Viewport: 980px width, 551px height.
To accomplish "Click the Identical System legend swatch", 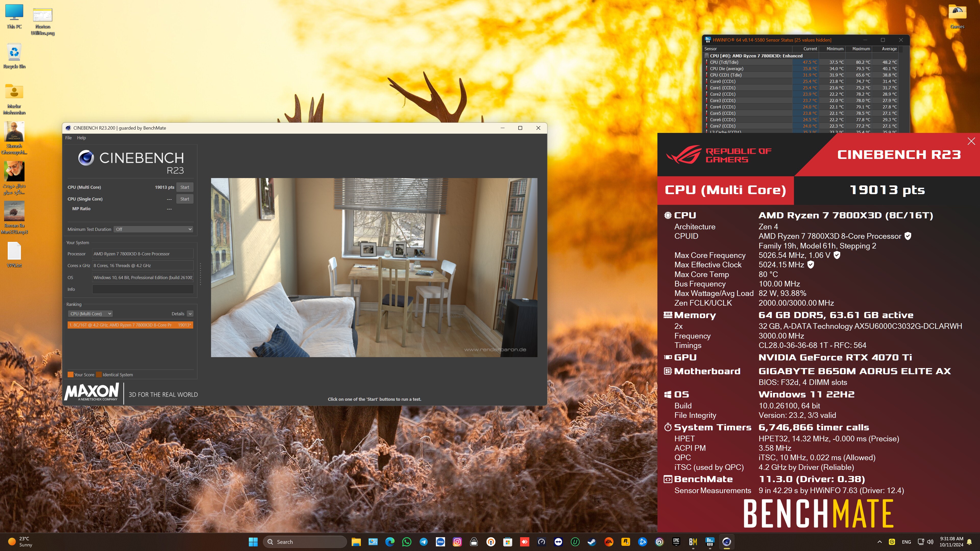I will pyautogui.click(x=99, y=374).
